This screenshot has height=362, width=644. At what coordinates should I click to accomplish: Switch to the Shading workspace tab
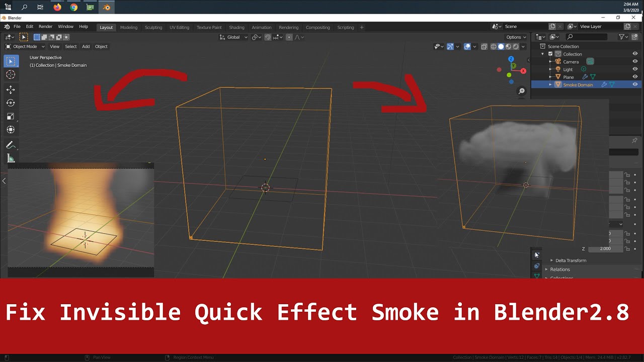point(236,27)
